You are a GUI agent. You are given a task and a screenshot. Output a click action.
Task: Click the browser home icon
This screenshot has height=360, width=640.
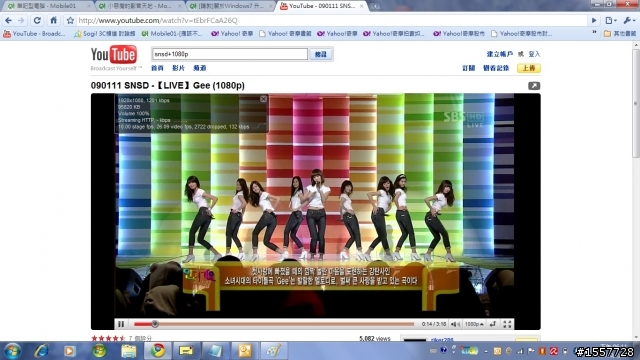pos(53,20)
